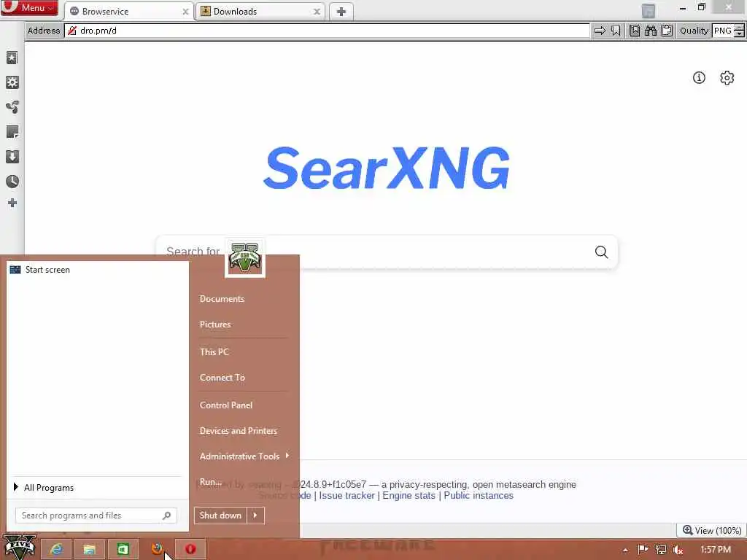Screen dimensions: 747x560
Task: Open a new tab with plus button
Action: click(x=341, y=12)
